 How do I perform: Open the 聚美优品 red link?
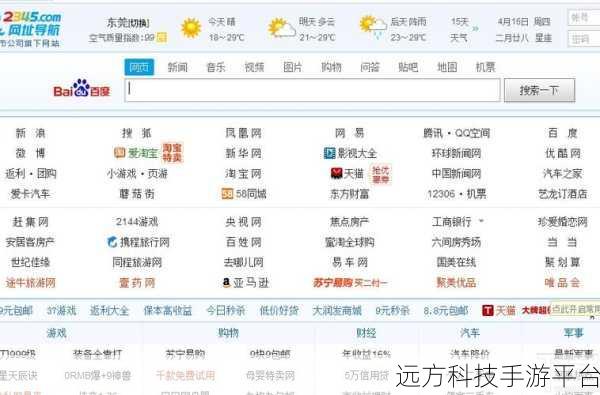point(457,283)
